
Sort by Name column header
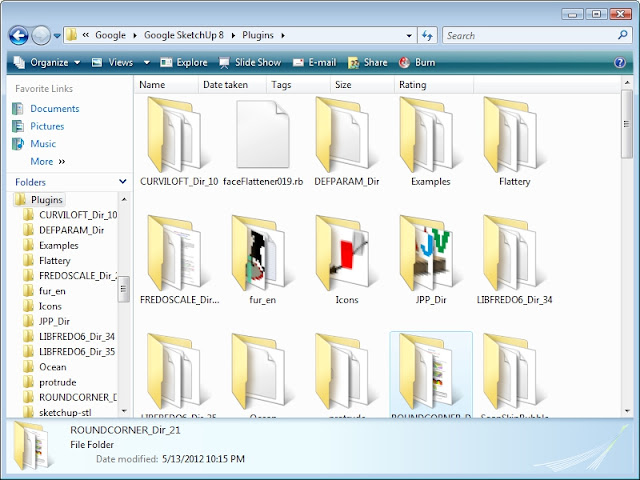tap(166, 85)
